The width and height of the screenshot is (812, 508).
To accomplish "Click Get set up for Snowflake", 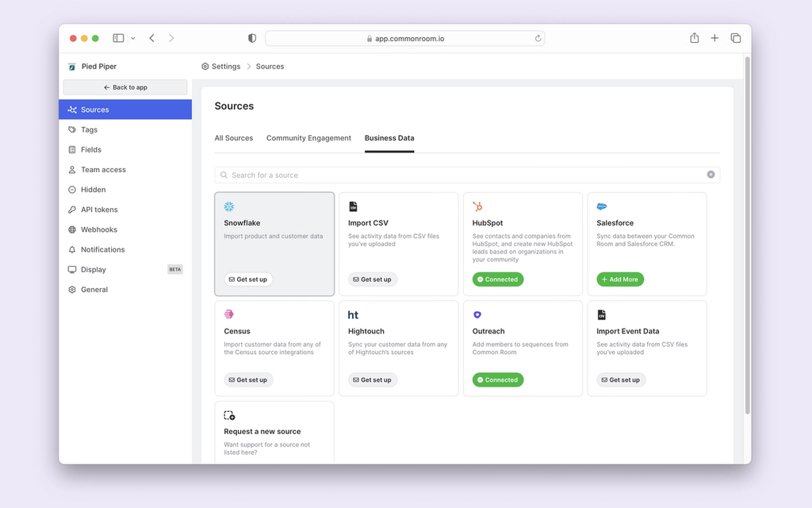I will 248,279.
